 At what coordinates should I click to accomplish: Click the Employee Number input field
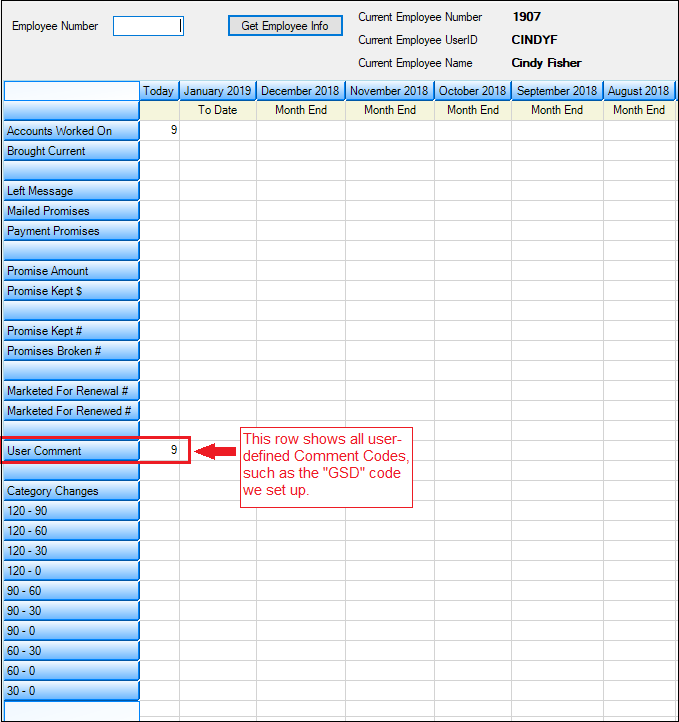click(x=148, y=26)
